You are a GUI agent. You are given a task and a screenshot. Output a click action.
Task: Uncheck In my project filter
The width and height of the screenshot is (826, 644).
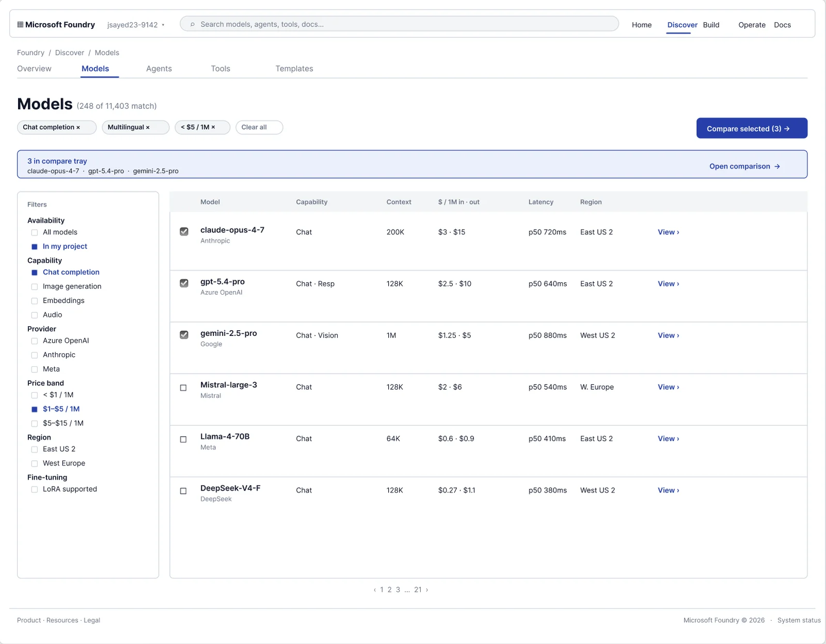click(35, 247)
